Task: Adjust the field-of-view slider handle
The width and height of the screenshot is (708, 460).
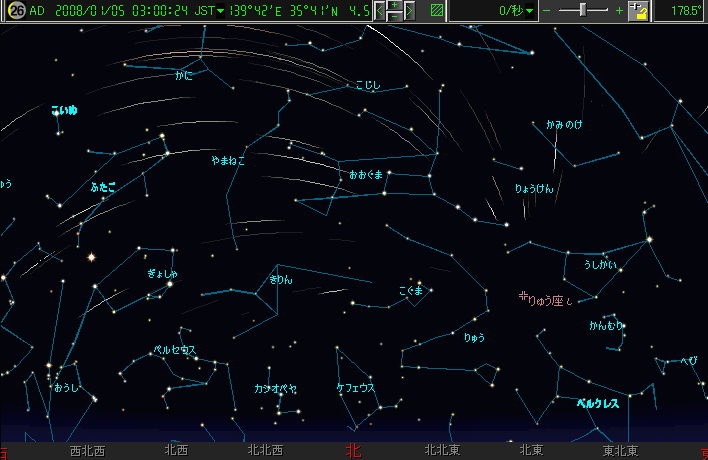Action: coord(583,11)
